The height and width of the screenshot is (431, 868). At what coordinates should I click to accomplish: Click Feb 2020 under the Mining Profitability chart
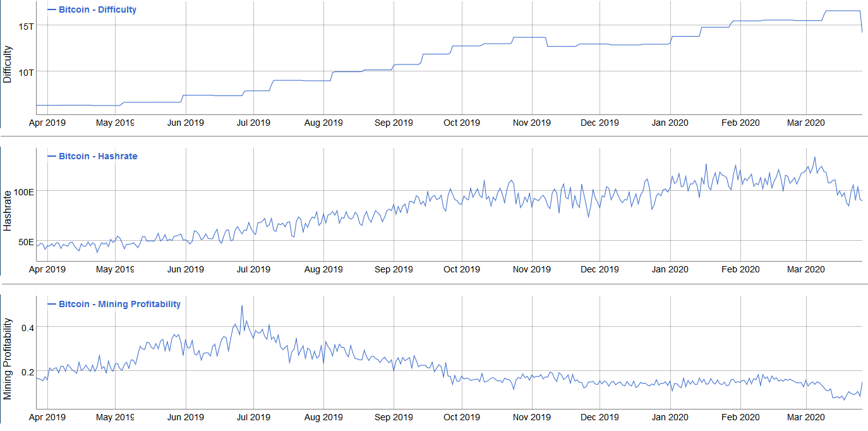[x=740, y=417]
